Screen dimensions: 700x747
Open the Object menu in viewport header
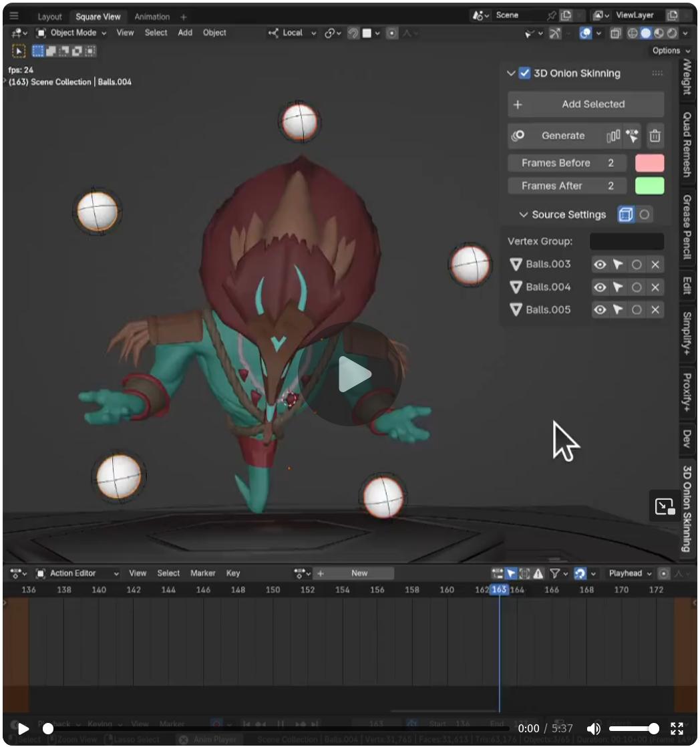click(214, 33)
